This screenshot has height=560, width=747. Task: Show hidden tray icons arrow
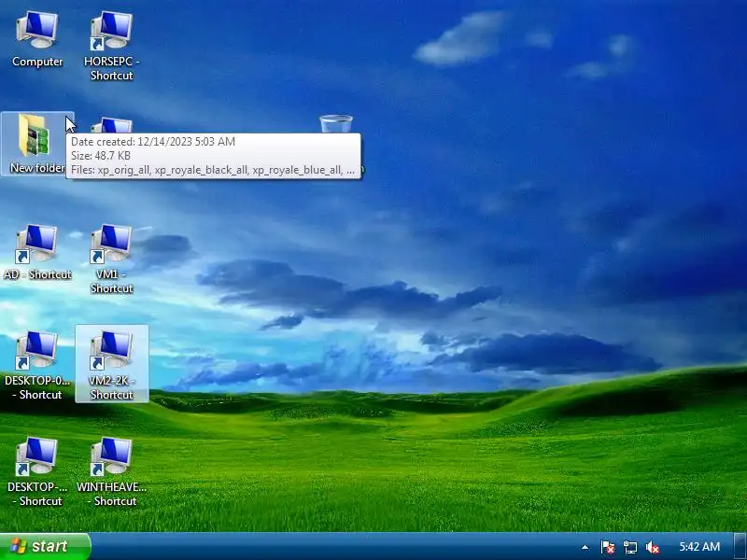click(x=585, y=547)
